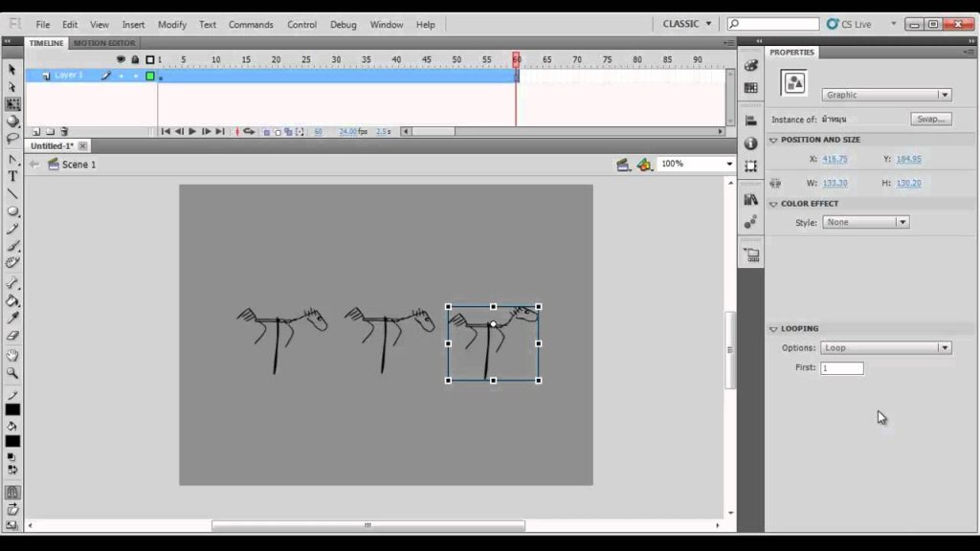Viewport: 980px width, 551px height.
Task: Toggle Layer 1 outline green square
Action: point(150,76)
